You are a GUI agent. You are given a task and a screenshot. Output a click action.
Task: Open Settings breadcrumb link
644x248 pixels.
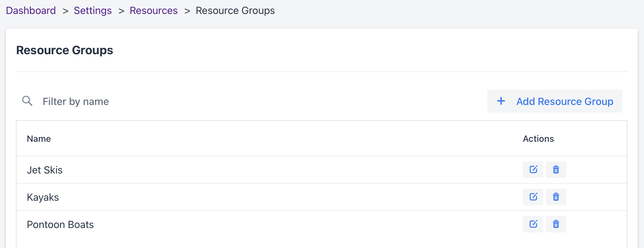click(x=93, y=10)
